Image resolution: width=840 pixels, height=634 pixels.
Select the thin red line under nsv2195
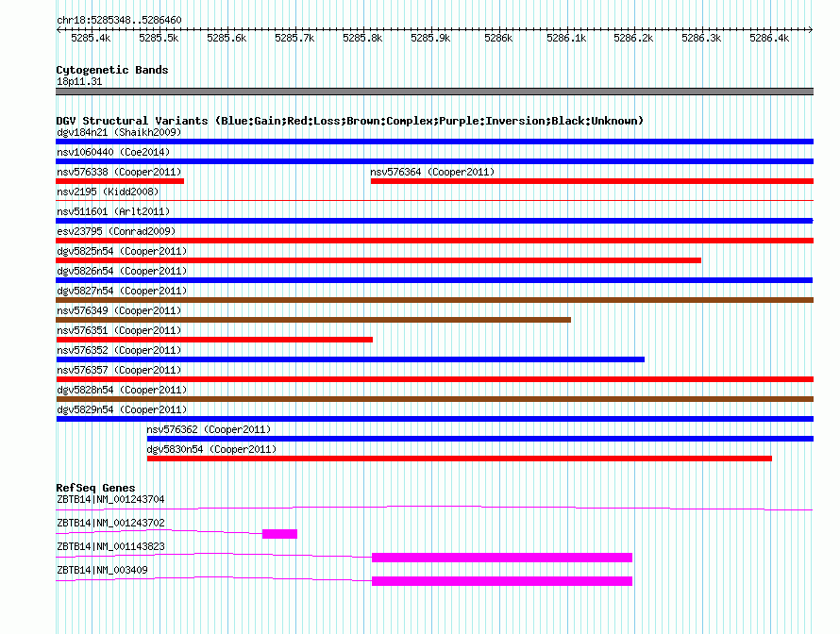434,200
